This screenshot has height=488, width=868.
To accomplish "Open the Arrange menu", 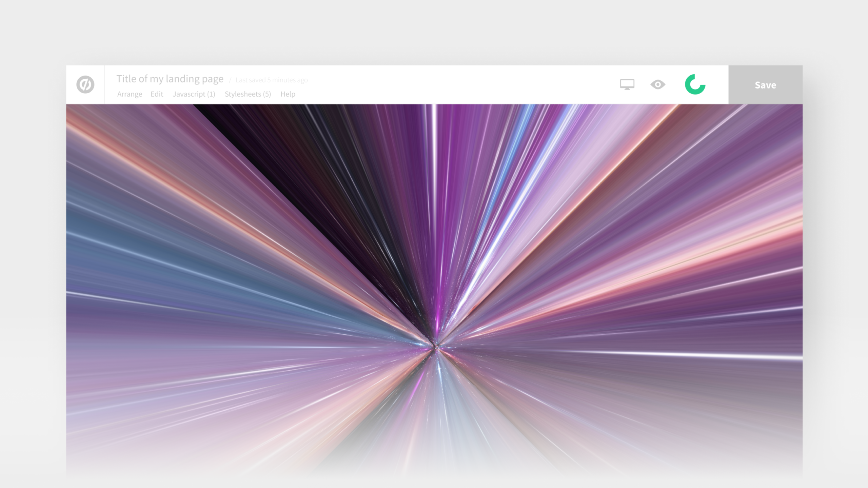I will [130, 94].
